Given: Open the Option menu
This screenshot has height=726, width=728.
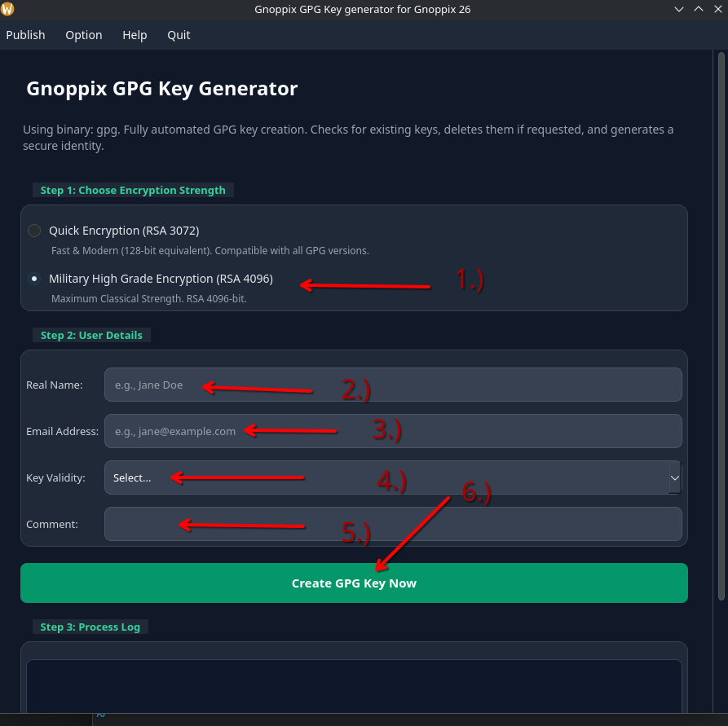Looking at the screenshot, I should [84, 35].
